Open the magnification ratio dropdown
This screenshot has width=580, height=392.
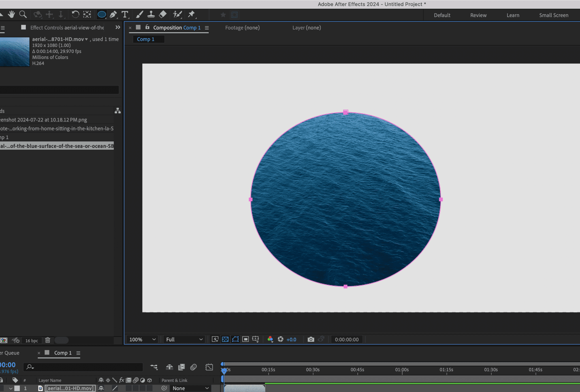[142, 339]
